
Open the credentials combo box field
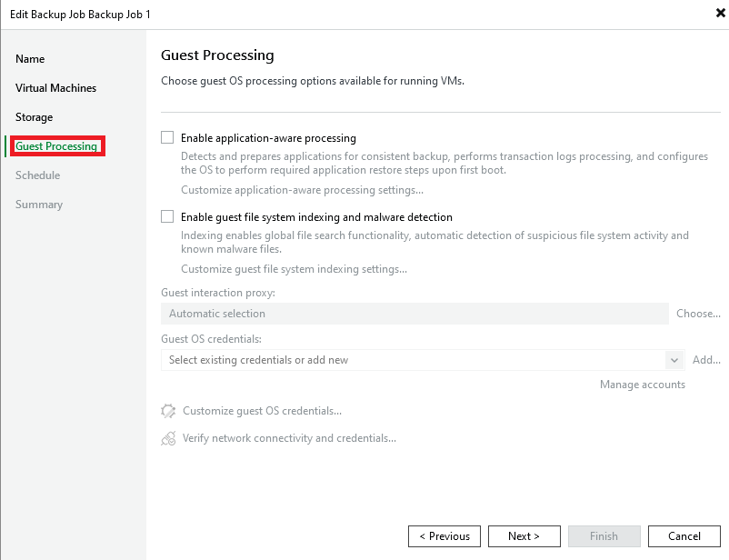(x=414, y=360)
